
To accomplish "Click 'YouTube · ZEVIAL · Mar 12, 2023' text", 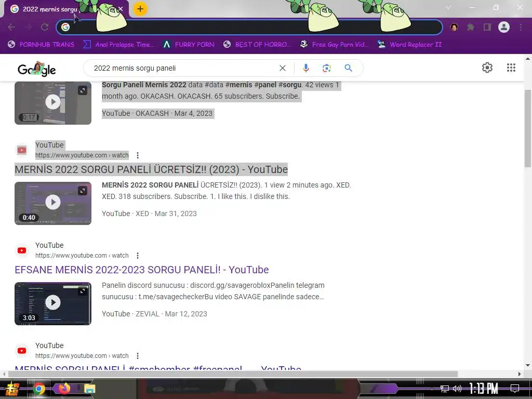I will (x=154, y=314).
